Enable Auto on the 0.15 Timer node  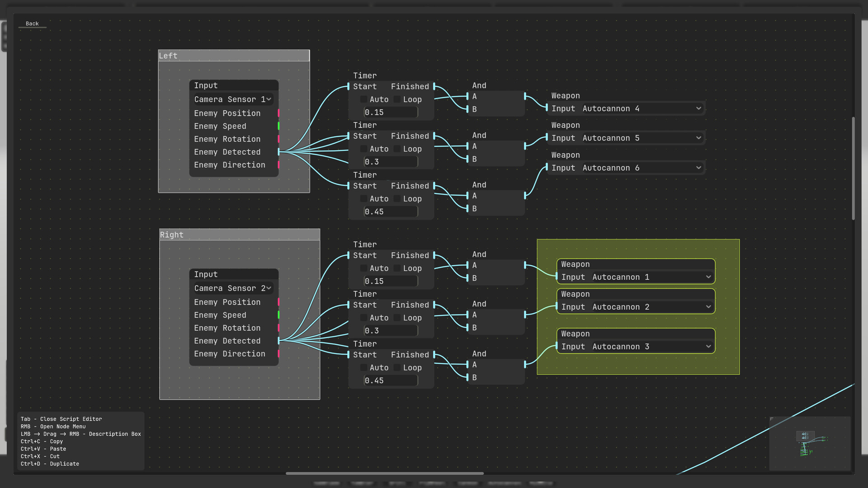tap(364, 99)
